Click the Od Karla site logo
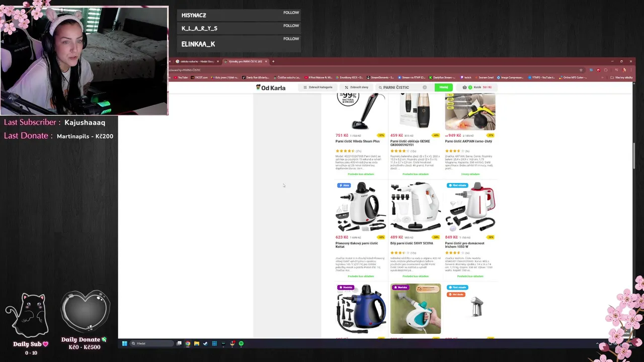 [x=271, y=87]
